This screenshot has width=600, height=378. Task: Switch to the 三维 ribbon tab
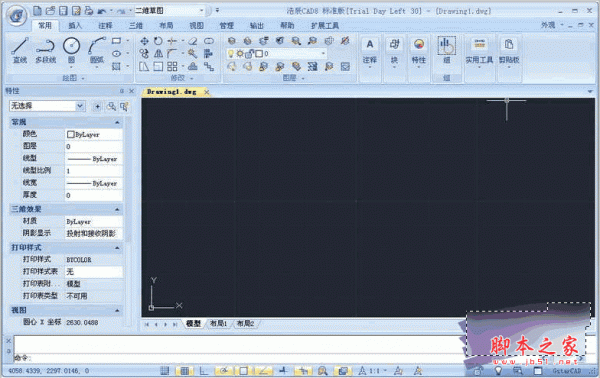[x=135, y=25]
